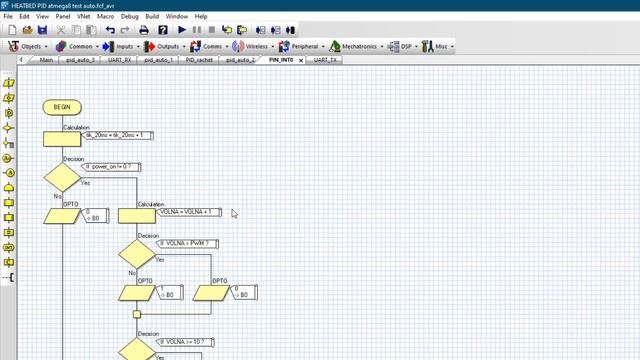The height and width of the screenshot is (360, 640).
Task: Select the Input icon in left palette
Action: tap(9, 83)
